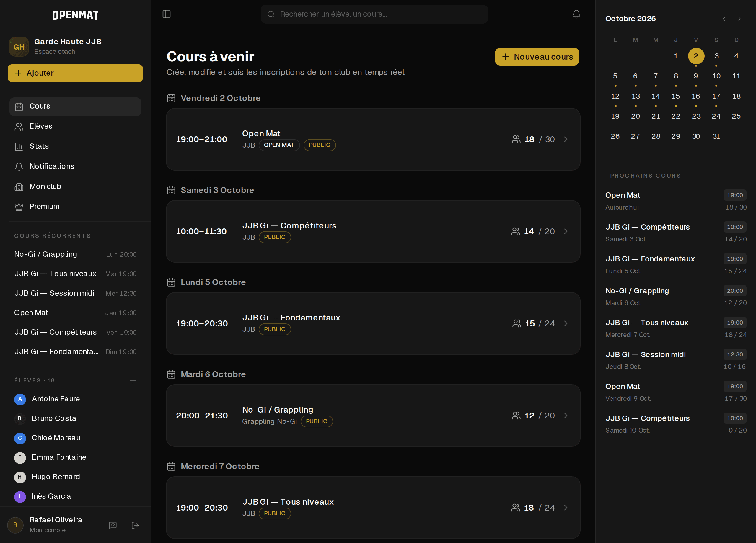Screen dimensions: 756x543
Task: Open Rafael Oliveira Mon compte
Action: 56,525
